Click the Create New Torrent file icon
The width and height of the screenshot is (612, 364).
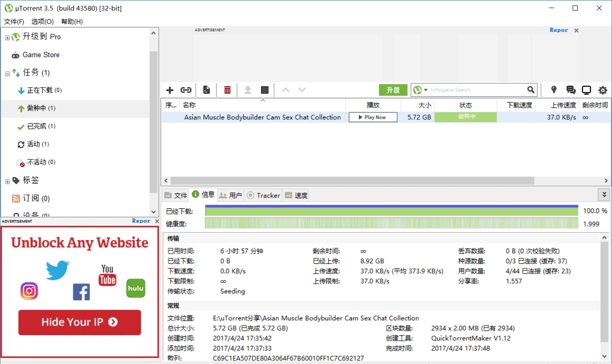206,90
